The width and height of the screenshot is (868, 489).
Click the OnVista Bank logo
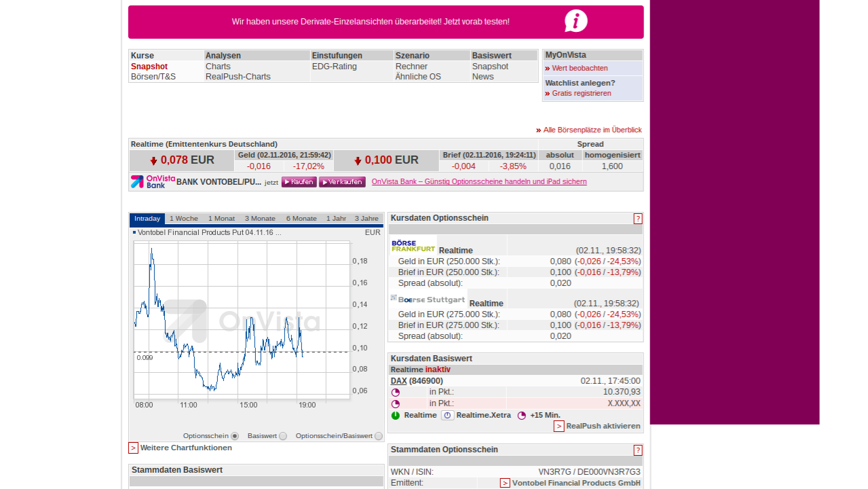tap(153, 181)
